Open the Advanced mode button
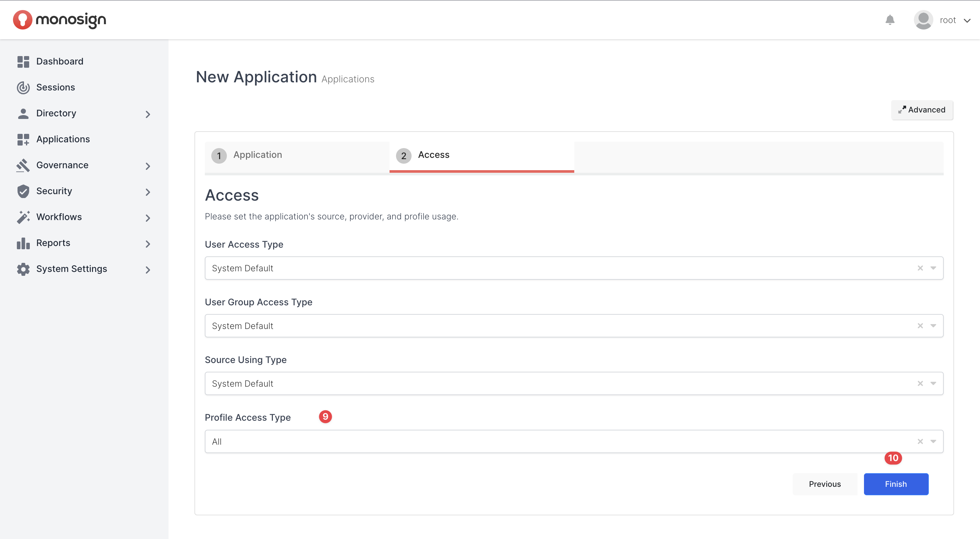This screenshot has width=980, height=539. coord(921,110)
